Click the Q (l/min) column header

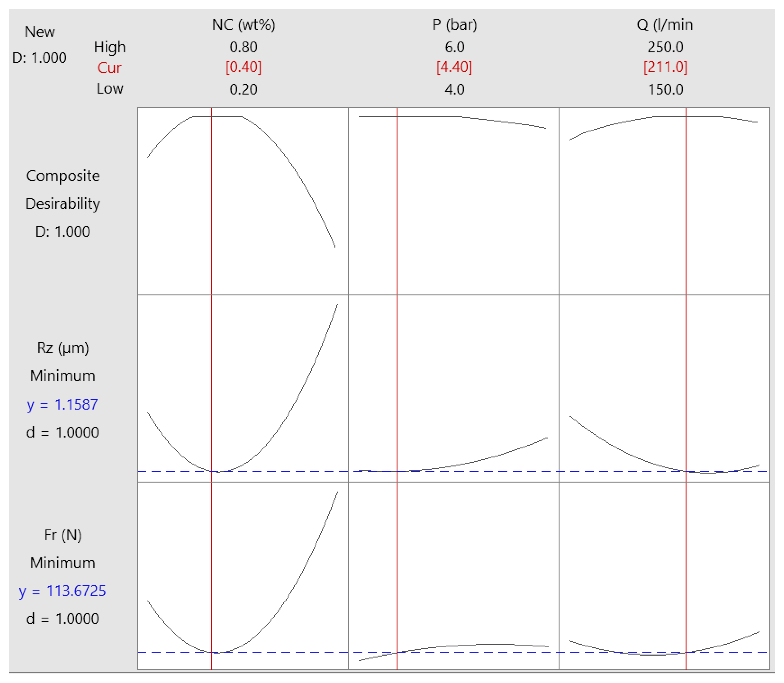coord(665,25)
